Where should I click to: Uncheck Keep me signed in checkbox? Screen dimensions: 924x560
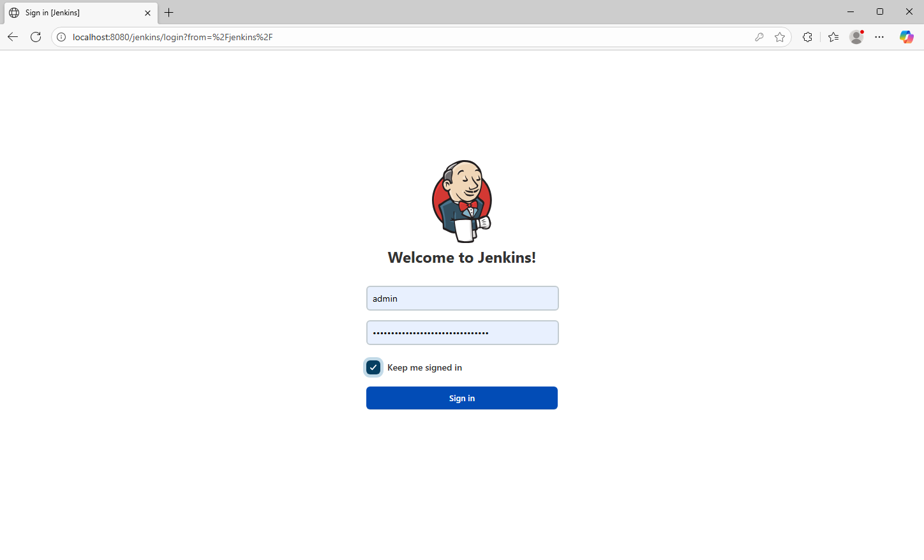pyautogui.click(x=373, y=367)
